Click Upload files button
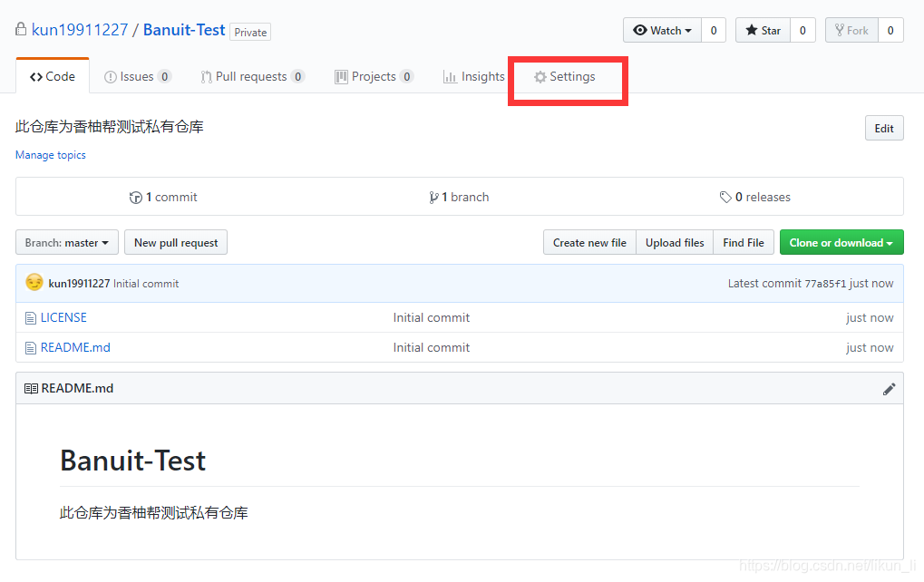This screenshot has height=582, width=924. (x=675, y=242)
